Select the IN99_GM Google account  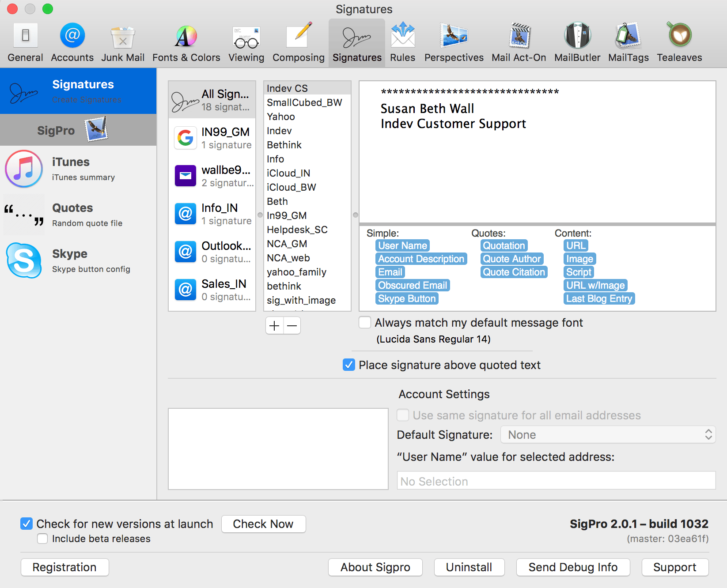click(212, 138)
